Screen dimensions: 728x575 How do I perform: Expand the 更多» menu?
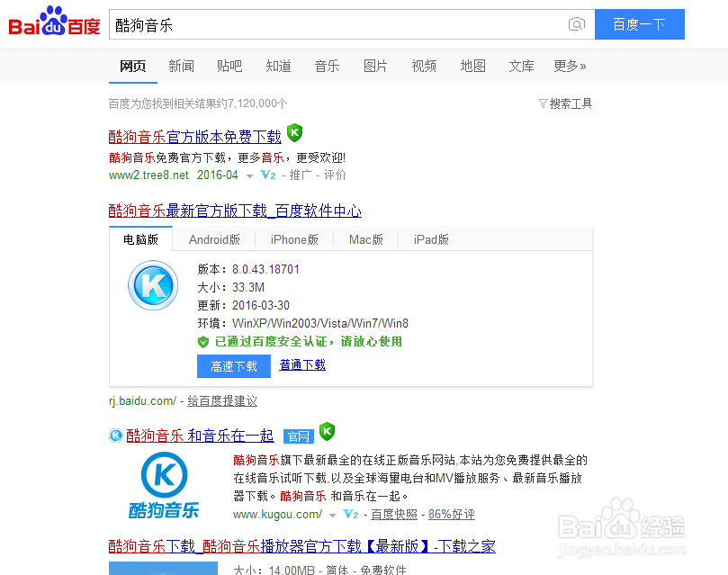pyautogui.click(x=570, y=67)
